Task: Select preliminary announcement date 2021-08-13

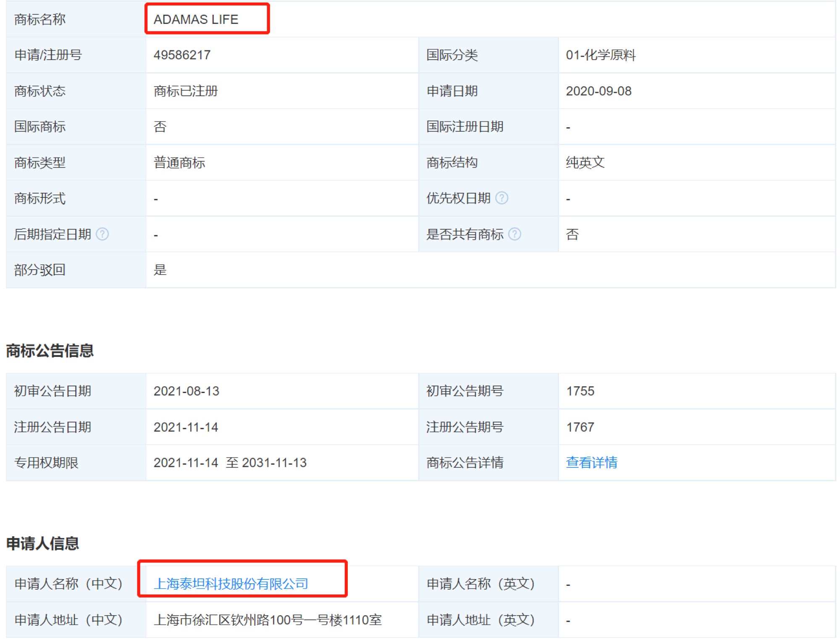Action: pos(186,391)
